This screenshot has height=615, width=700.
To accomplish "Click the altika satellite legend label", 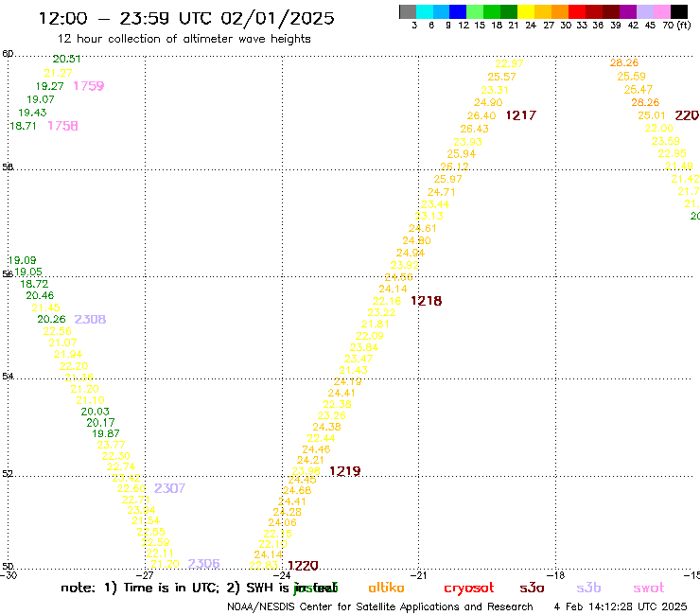I will (386, 588).
